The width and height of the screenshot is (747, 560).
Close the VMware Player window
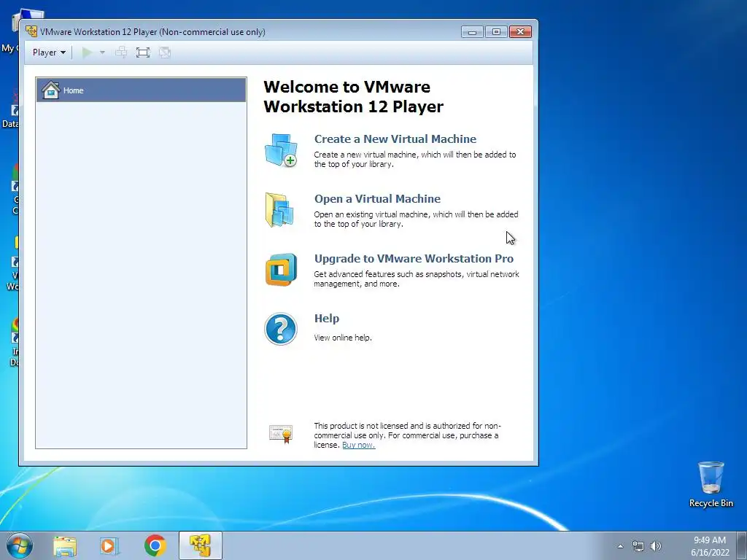(x=520, y=32)
